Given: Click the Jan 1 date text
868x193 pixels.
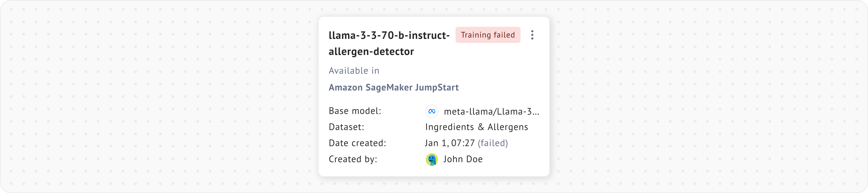Looking at the screenshot, I should coord(436,143).
